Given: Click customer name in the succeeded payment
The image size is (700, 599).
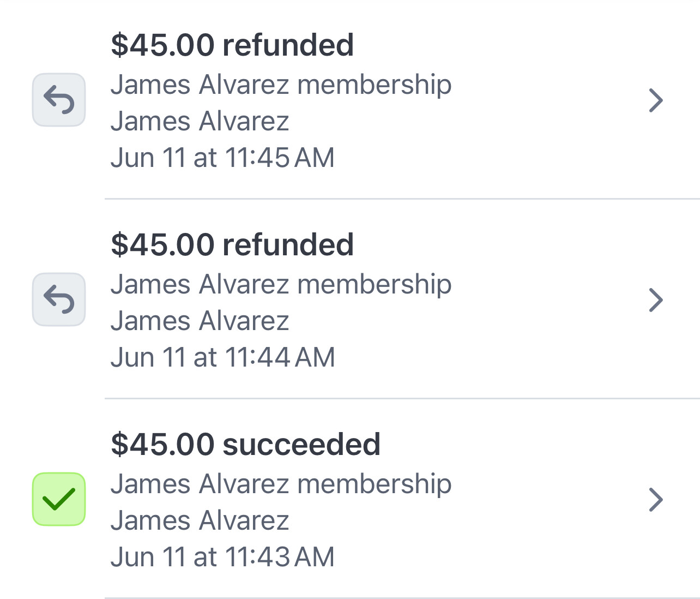Looking at the screenshot, I should (x=200, y=520).
